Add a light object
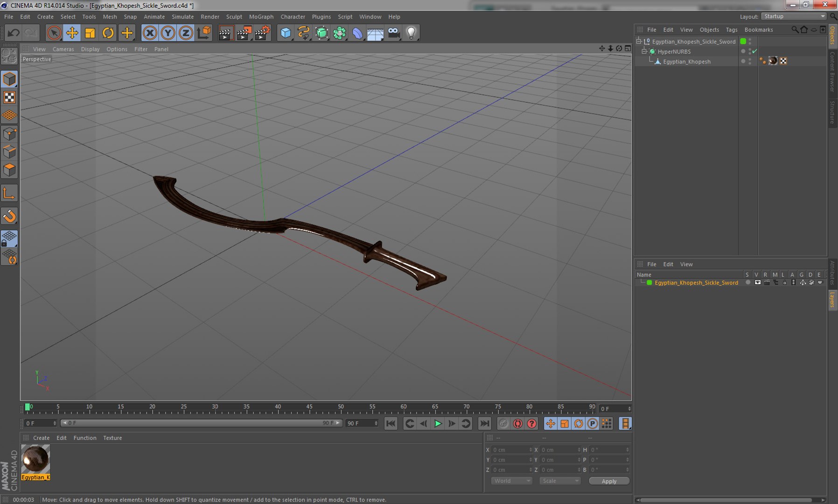This screenshot has width=838, height=504. [411, 33]
